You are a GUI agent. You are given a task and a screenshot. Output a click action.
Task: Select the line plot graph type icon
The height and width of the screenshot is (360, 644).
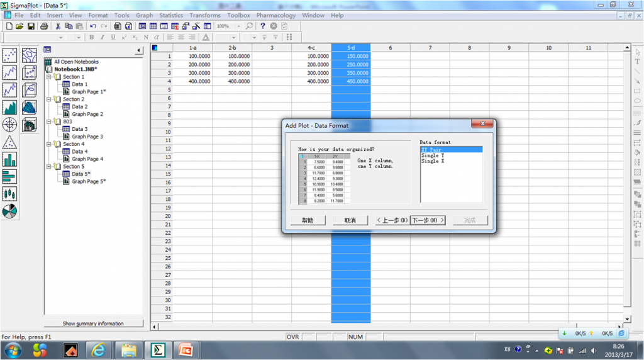click(9, 72)
